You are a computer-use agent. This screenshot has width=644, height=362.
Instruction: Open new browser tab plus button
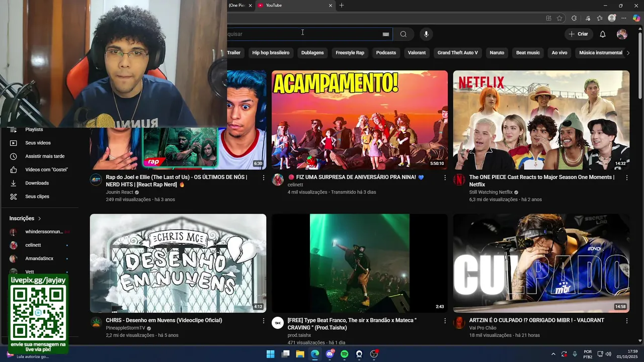click(342, 6)
